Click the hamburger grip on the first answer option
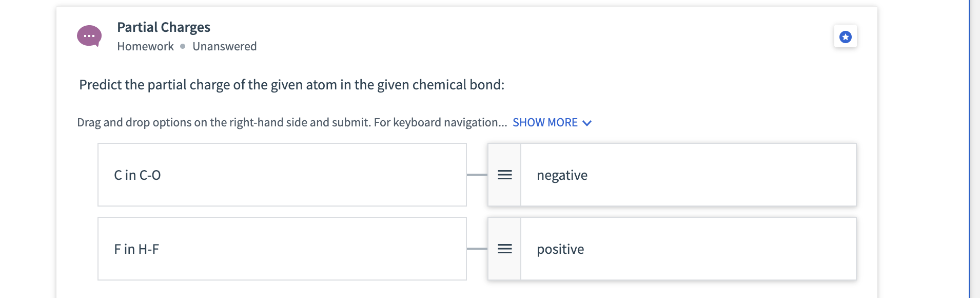 (505, 175)
